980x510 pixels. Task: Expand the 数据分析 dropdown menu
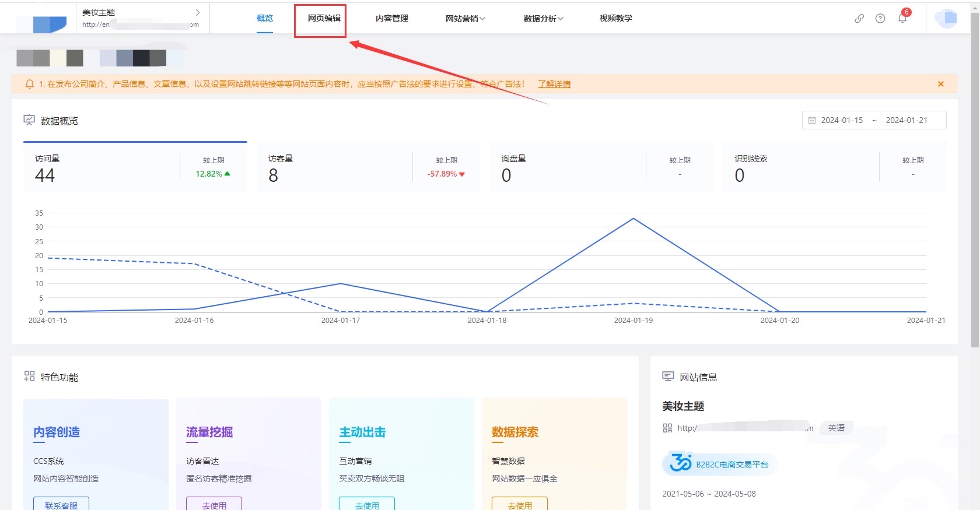pyautogui.click(x=543, y=18)
